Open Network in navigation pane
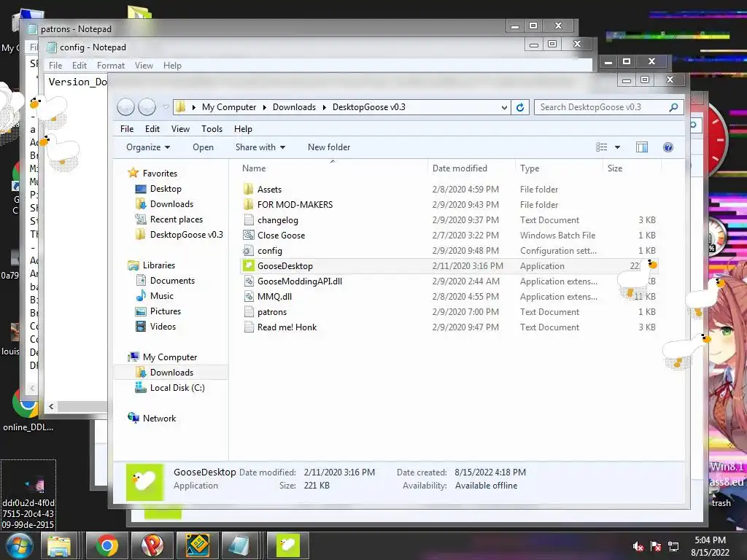Image resolution: width=747 pixels, height=560 pixels. click(159, 419)
